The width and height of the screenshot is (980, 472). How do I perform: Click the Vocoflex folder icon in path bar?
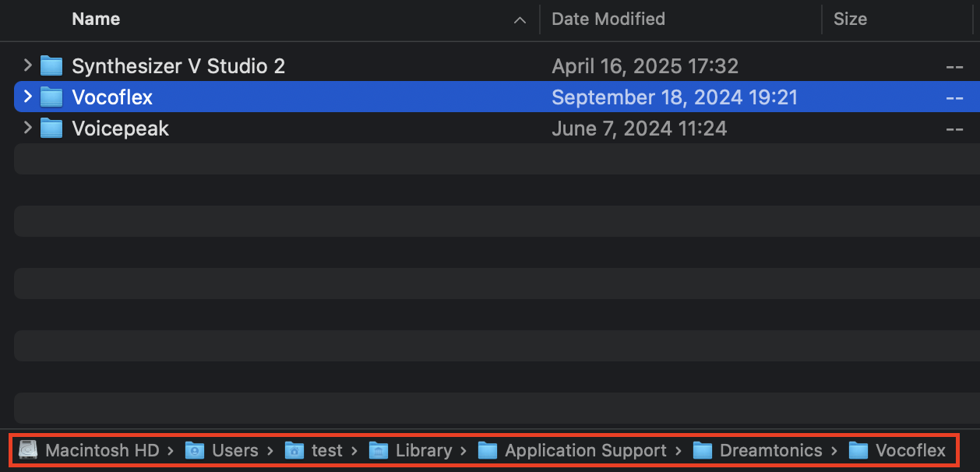coord(858,450)
